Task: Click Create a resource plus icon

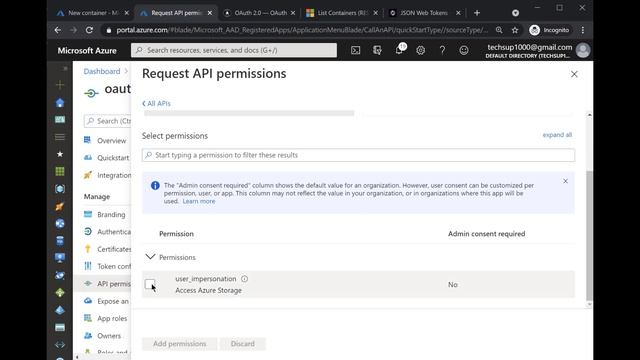Action: 60,85
